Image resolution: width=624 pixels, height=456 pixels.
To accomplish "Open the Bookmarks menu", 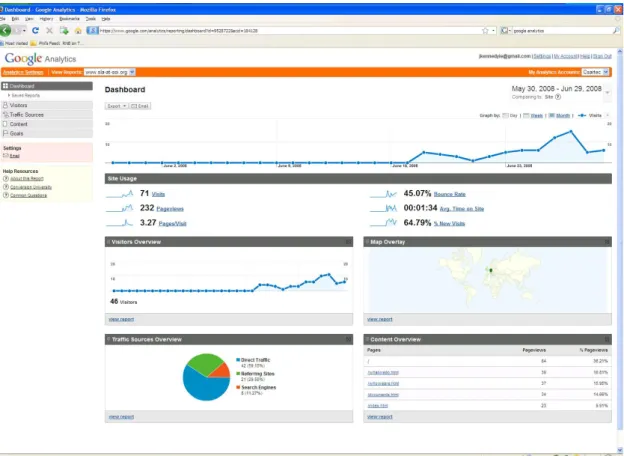I will (69, 19).
